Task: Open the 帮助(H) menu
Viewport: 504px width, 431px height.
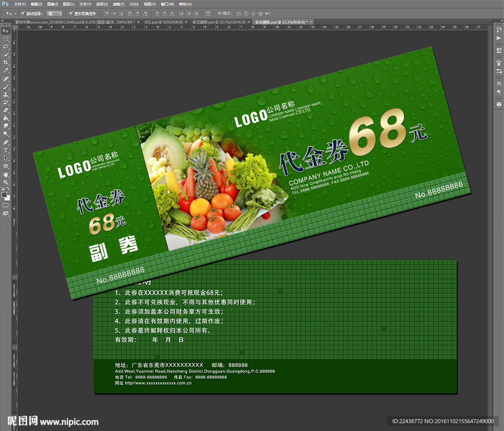Action: [185, 4]
